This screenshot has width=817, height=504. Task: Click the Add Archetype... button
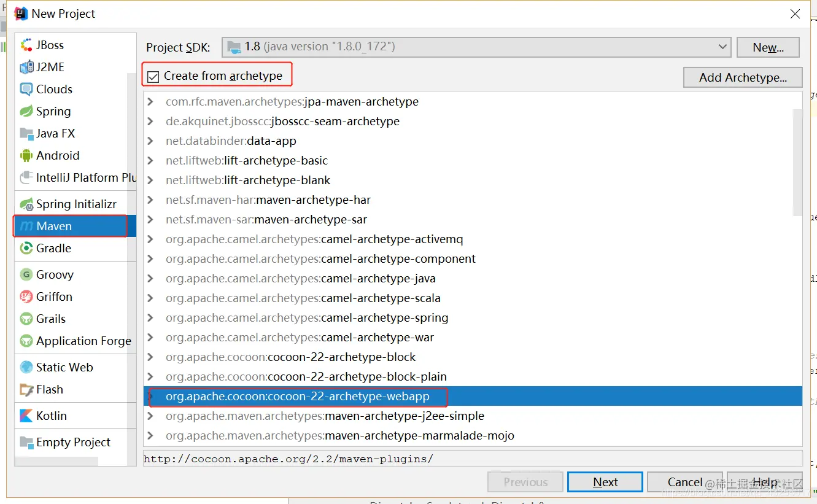[x=743, y=77]
